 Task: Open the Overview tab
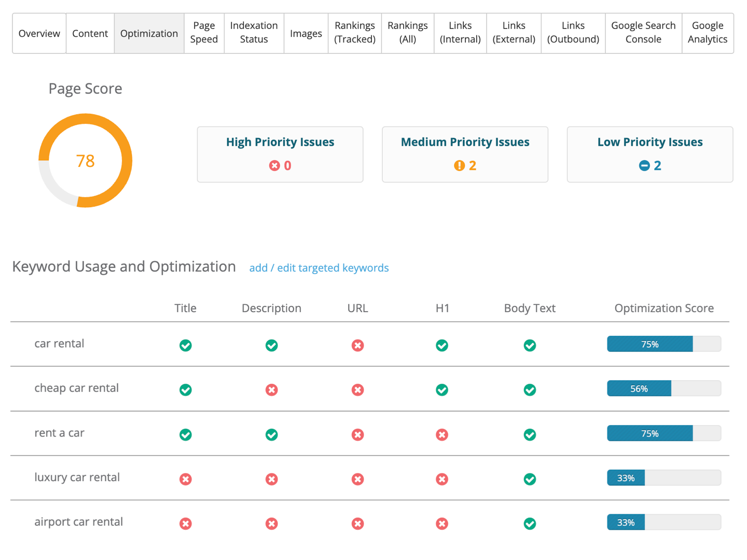[39, 33]
